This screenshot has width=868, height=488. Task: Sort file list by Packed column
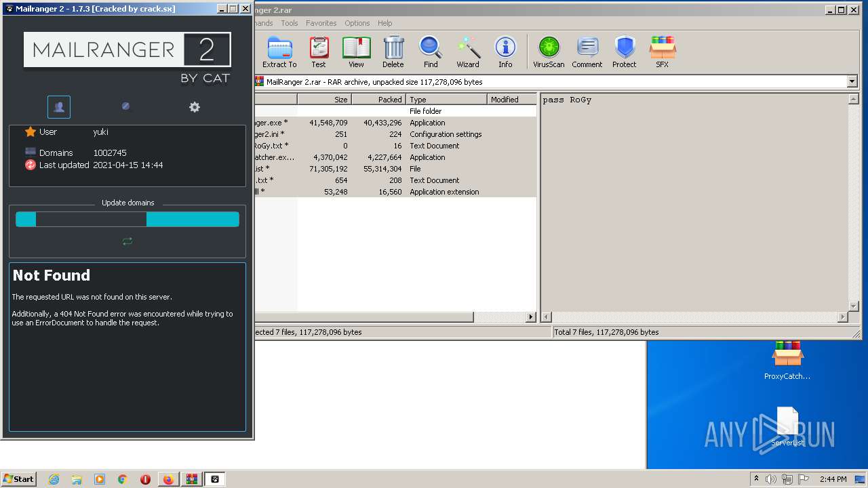click(378, 99)
